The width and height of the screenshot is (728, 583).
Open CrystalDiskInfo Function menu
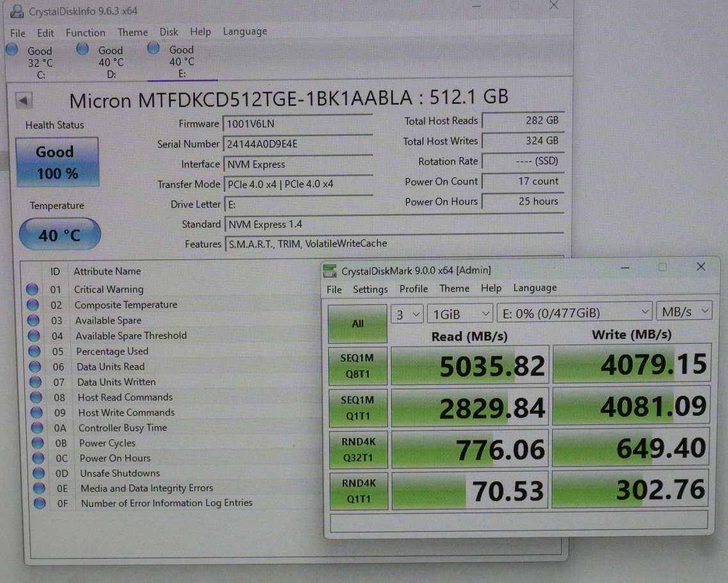pos(85,33)
